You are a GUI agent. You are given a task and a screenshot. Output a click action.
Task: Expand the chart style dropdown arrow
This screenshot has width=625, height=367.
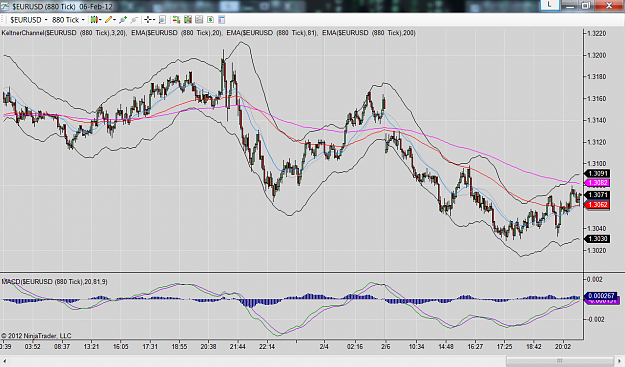pos(100,20)
